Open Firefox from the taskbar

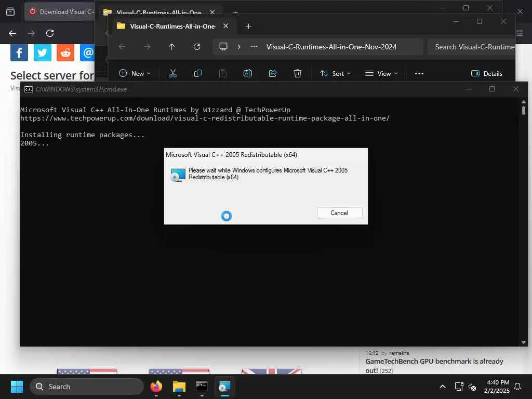pyautogui.click(x=156, y=387)
